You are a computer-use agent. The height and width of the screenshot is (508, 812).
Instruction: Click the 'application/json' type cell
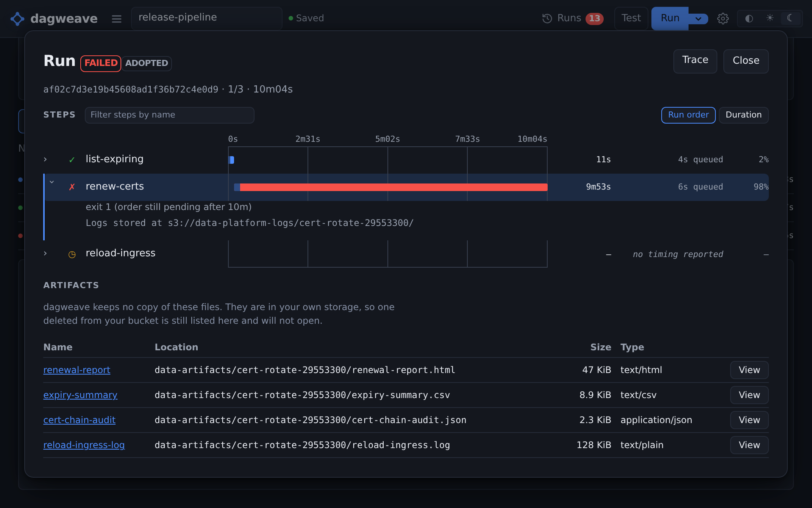pos(656,420)
